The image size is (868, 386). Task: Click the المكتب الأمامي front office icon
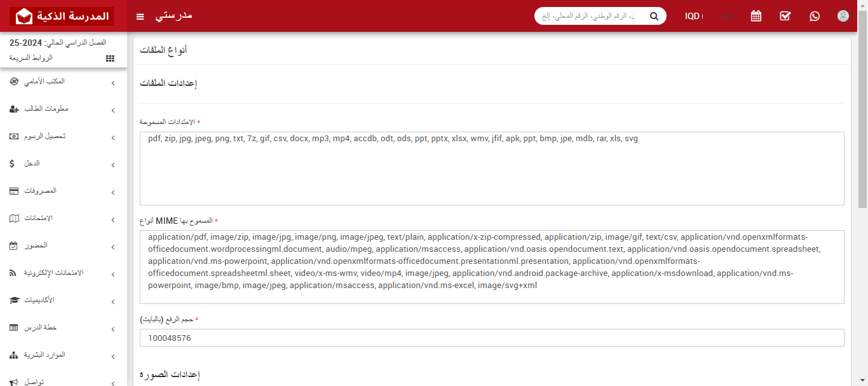tap(14, 82)
